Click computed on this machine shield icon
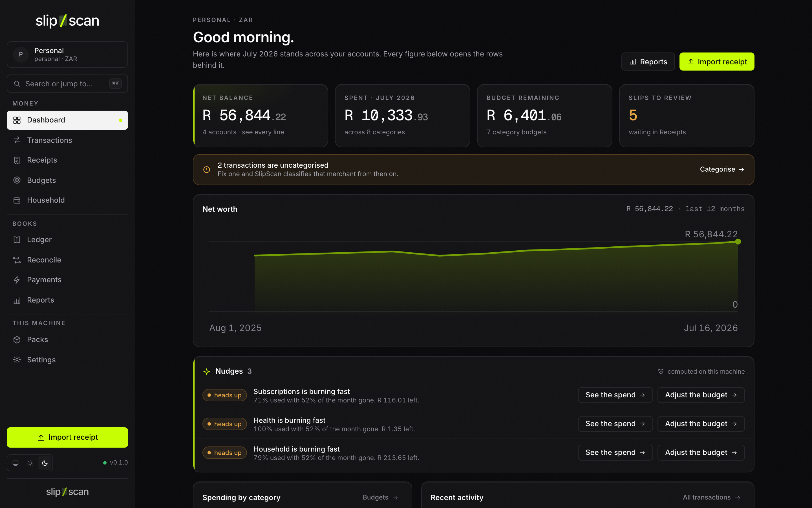The width and height of the screenshot is (812, 508). (x=661, y=371)
